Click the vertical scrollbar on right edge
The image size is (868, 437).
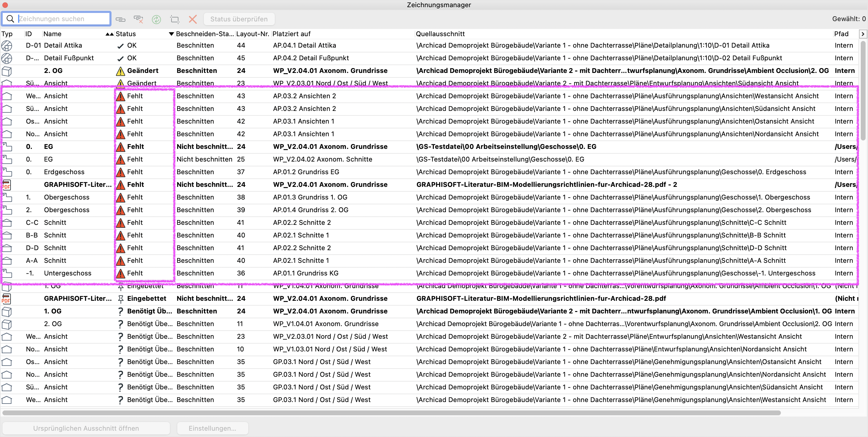pyautogui.click(x=863, y=91)
